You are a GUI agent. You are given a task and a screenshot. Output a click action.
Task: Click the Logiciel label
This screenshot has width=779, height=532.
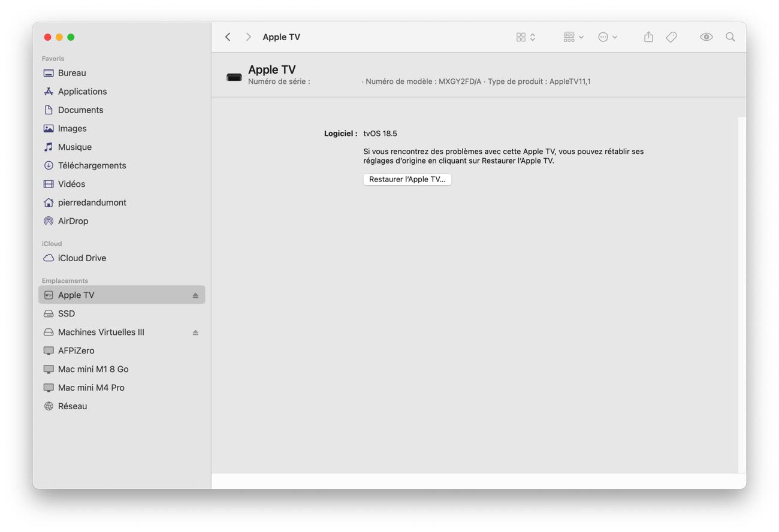pos(340,134)
